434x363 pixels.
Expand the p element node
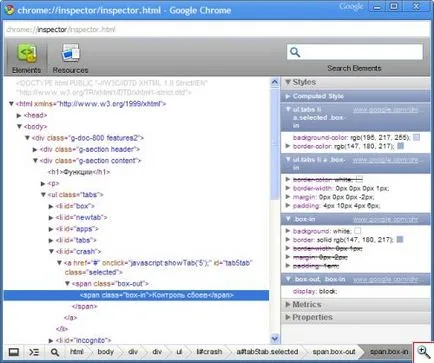[x=43, y=183]
